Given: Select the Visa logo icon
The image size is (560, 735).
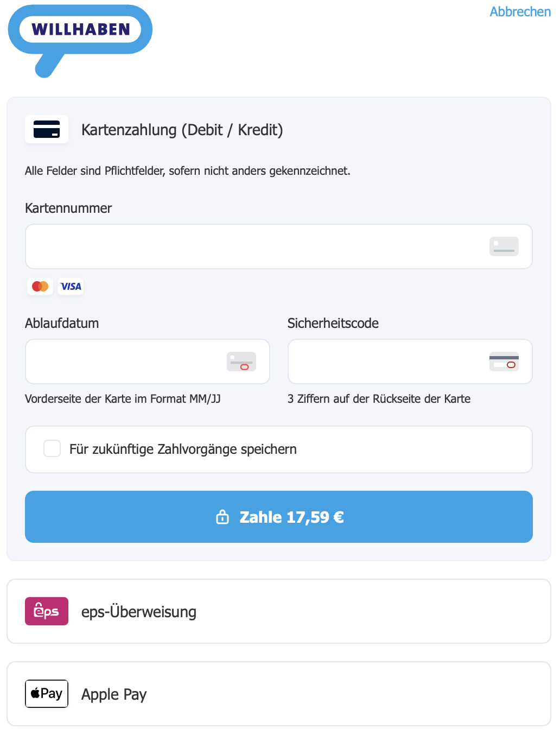Looking at the screenshot, I should pos(71,287).
